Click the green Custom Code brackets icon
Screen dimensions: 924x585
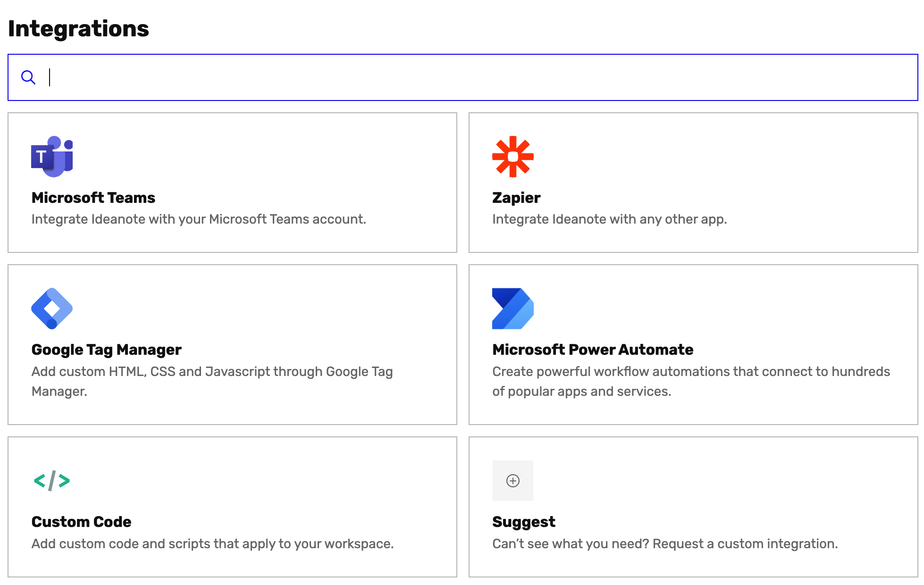point(52,481)
